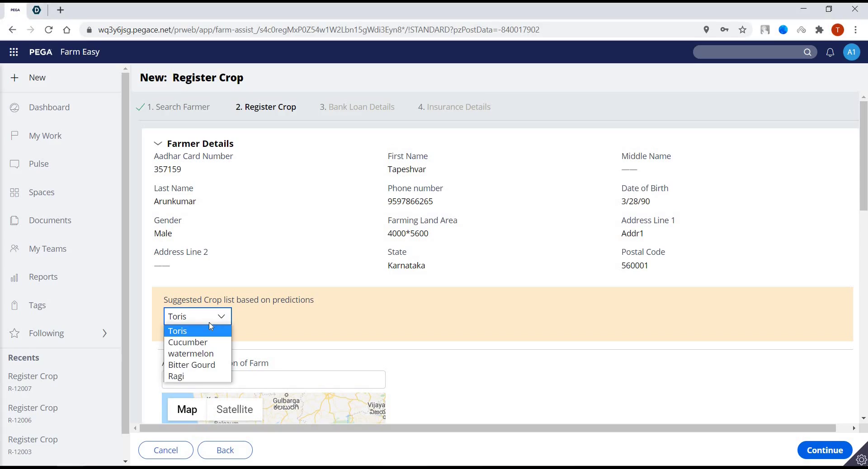Select Cucumber from the crop list
Viewport: 868px width, 469px height.
tap(198, 342)
